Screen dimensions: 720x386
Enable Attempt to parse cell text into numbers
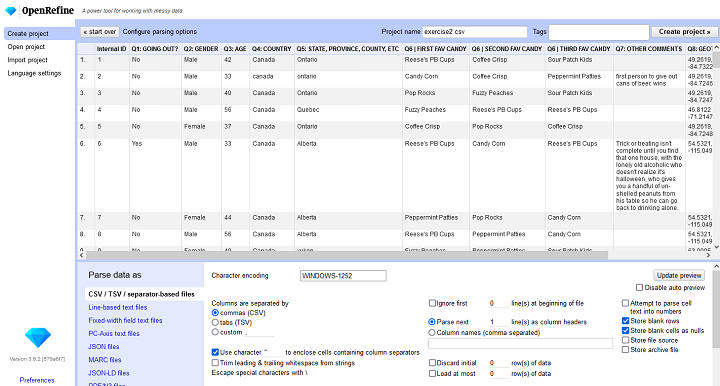625,303
